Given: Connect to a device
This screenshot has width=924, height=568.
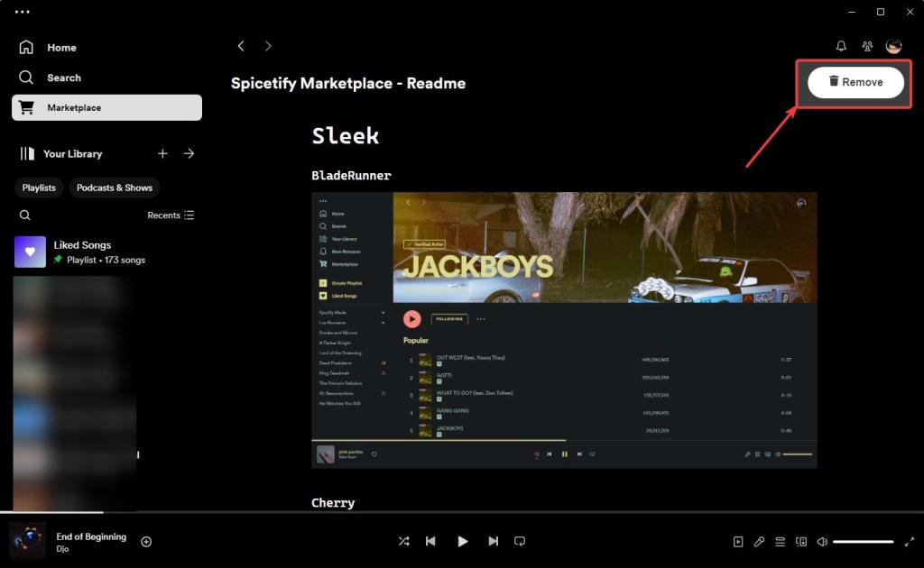Looking at the screenshot, I should [x=801, y=542].
